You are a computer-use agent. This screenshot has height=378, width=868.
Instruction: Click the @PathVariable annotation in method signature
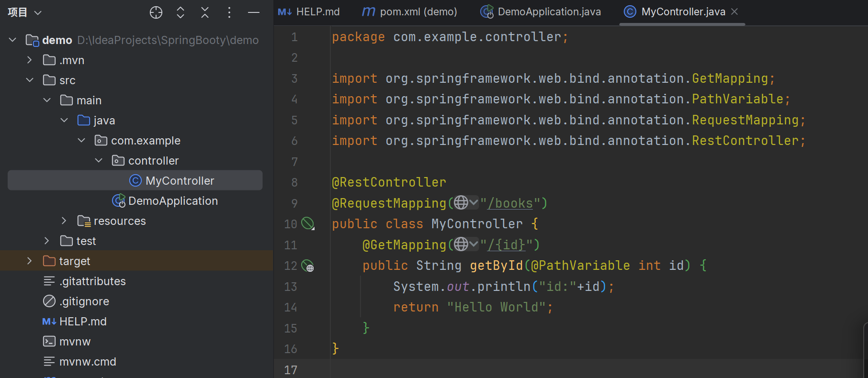(581, 266)
